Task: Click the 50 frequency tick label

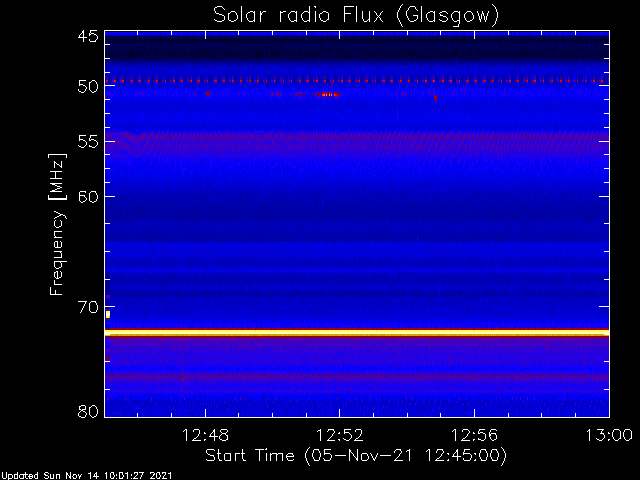Action: pos(88,86)
